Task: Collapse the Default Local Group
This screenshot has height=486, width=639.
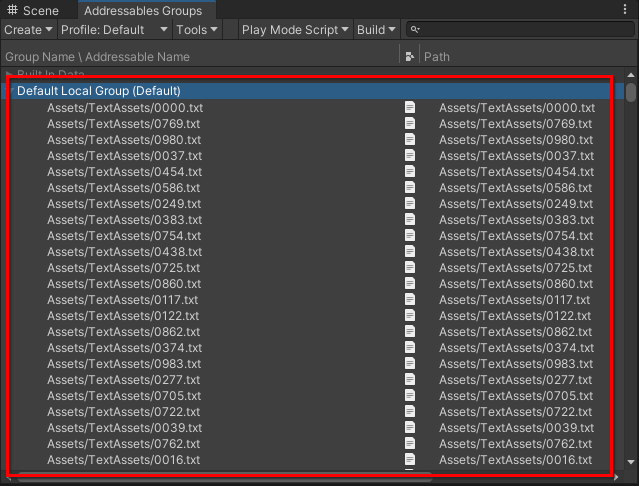Action: (11, 90)
